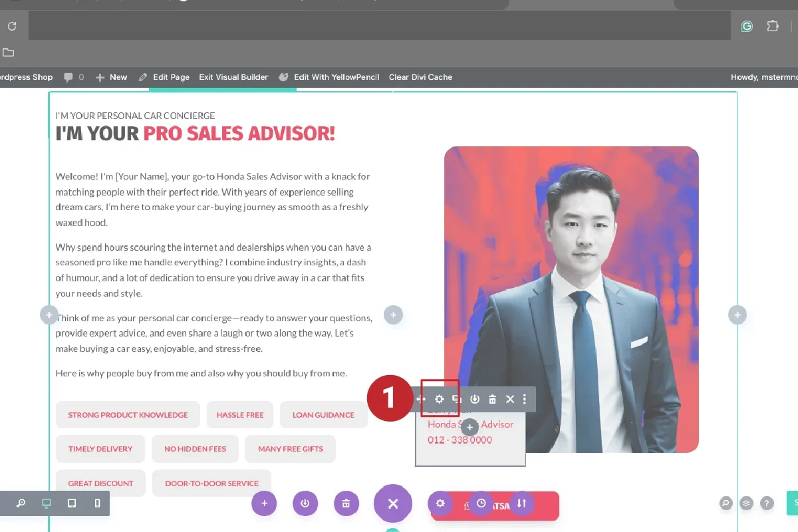Click the move module arrows icon
The height and width of the screenshot is (532, 798).
point(421,399)
